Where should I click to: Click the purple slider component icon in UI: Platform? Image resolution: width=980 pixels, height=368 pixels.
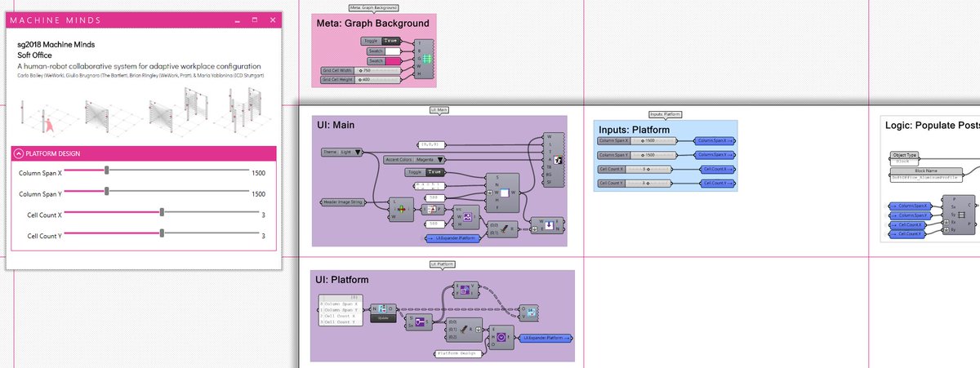tap(421, 322)
